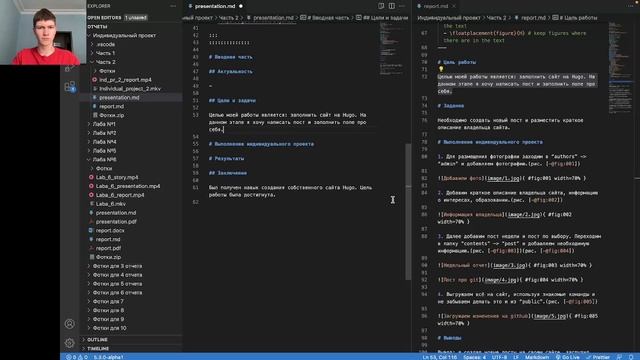Open the Explorer panel more actions ellipsis
Viewport: 640px width, 360px height.
tap(173, 6)
